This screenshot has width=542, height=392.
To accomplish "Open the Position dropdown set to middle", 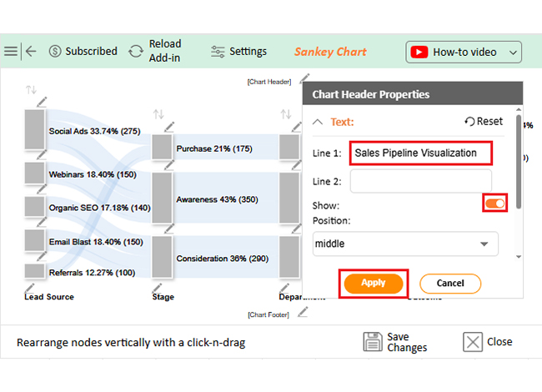I will pyautogui.click(x=405, y=244).
